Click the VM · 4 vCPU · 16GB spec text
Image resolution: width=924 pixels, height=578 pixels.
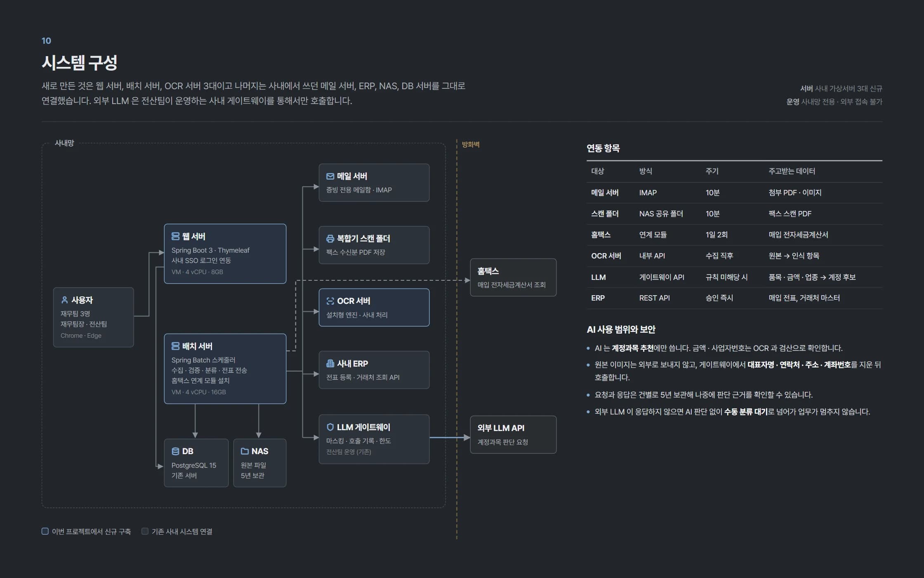click(198, 392)
